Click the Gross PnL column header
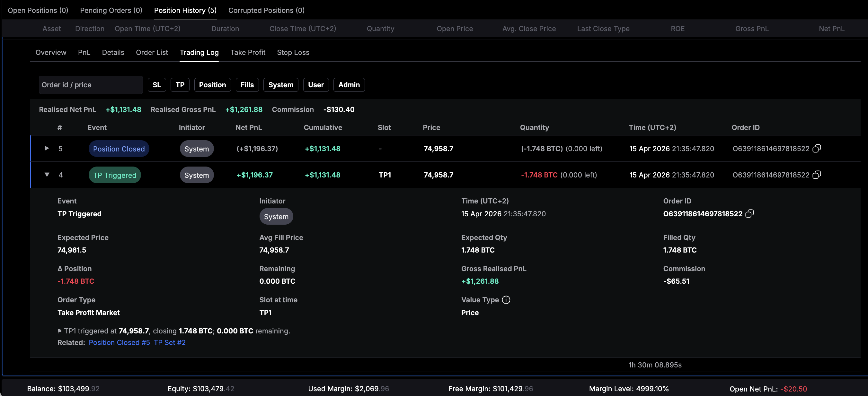 pos(752,29)
